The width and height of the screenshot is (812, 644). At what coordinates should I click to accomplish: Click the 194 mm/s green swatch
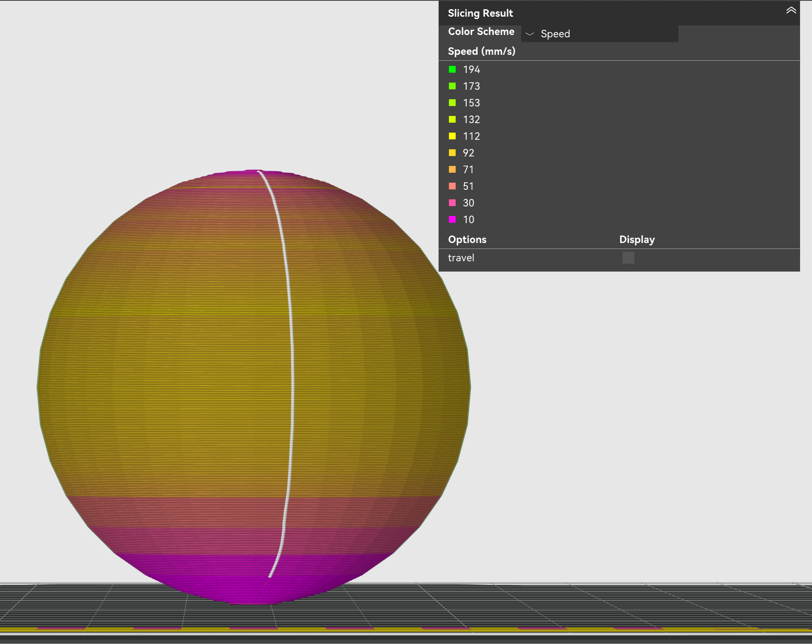452,69
